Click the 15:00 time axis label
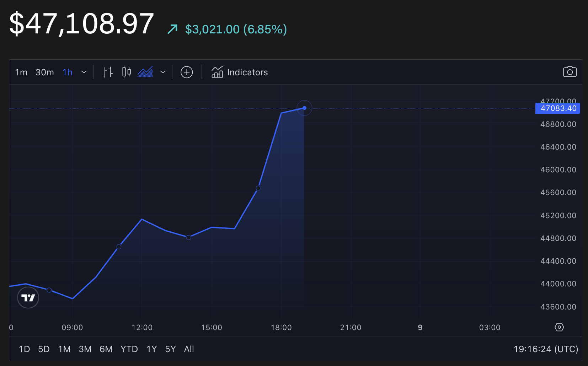This screenshot has height=366, width=588. [212, 327]
